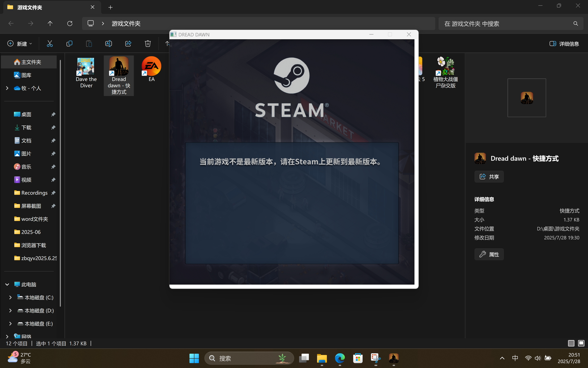This screenshot has width=588, height=368.
Task: Open 图库 in the navigation pane
Action: click(x=29, y=75)
